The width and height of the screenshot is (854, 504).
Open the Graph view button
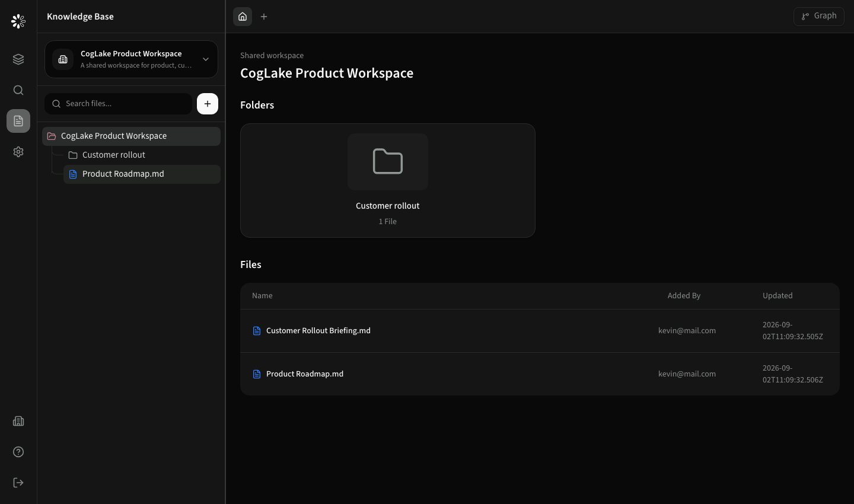pos(819,16)
